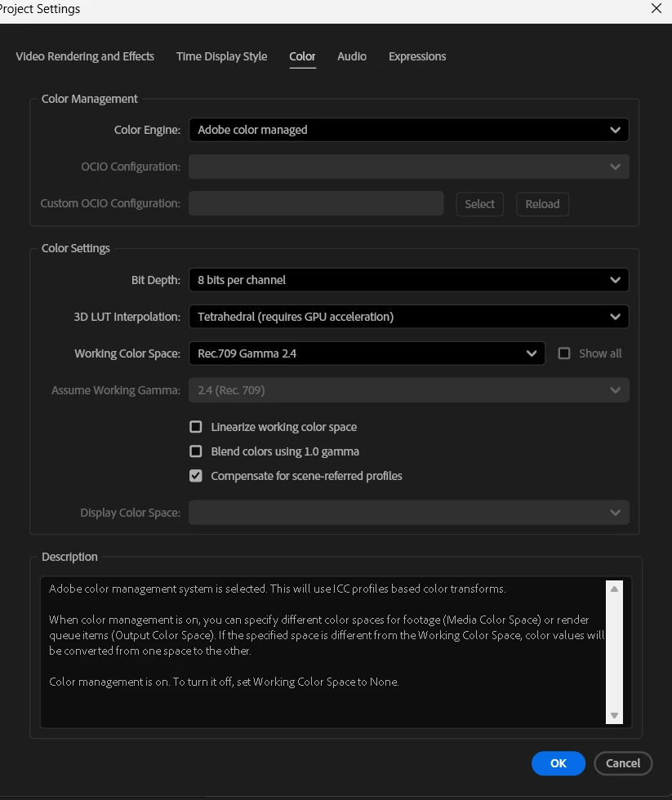The height and width of the screenshot is (800, 672).
Task: Expand the 3D LUT Interpolation dropdown
Action: point(409,317)
